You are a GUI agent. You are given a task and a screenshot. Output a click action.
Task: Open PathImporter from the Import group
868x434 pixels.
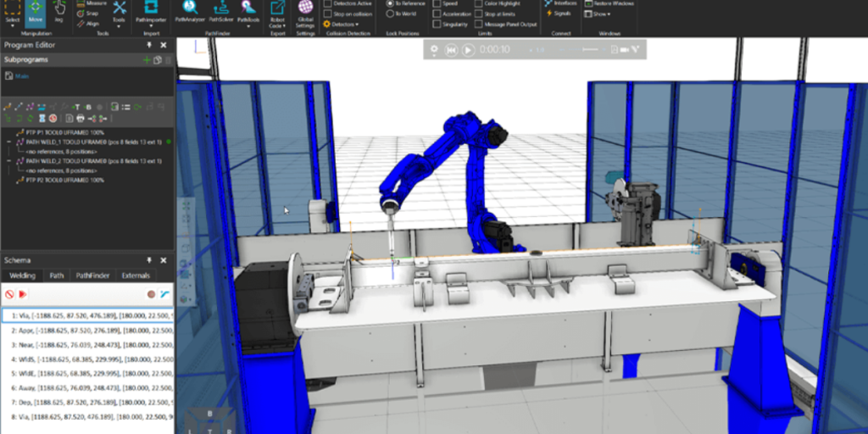149,11
